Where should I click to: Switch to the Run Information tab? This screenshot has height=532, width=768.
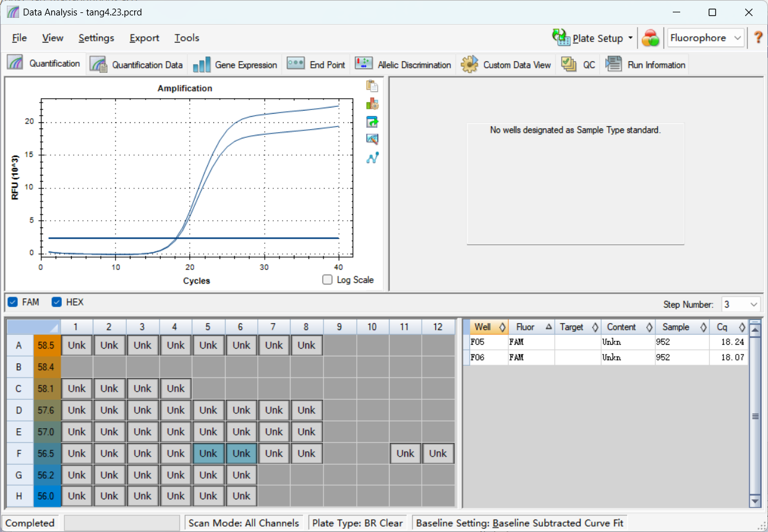click(645, 64)
